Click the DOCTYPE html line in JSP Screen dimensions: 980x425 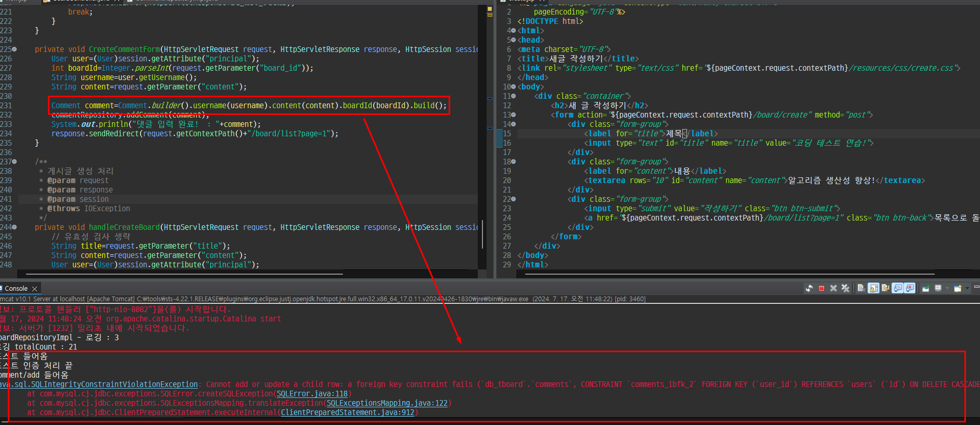click(x=550, y=21)
